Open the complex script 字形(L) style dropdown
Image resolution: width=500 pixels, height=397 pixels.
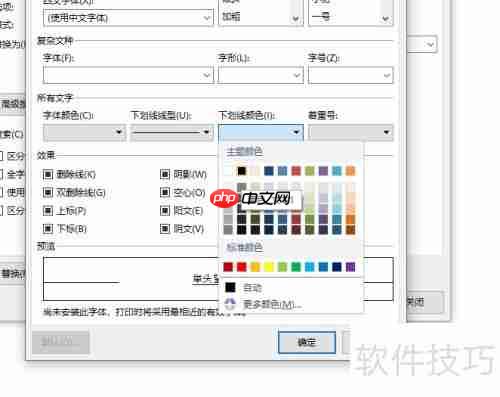click(x=261, y=75)
